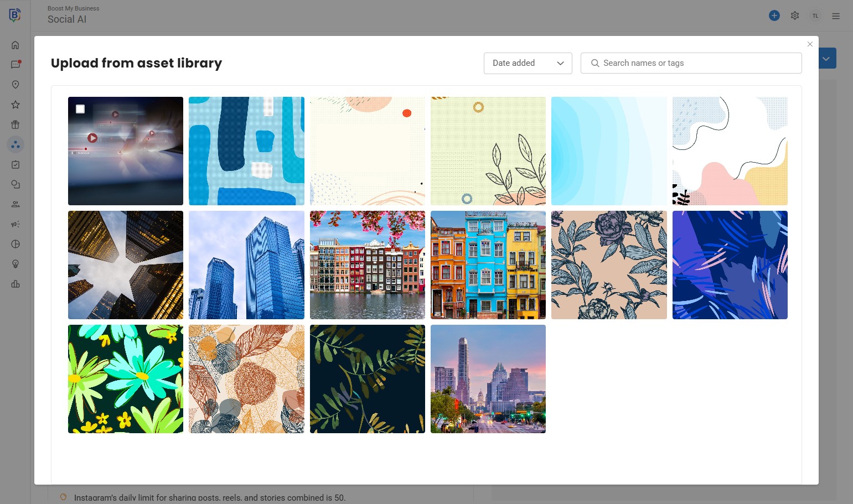Viewport: 853px width, 504px height.
Task: Click the gift box sidebar icon
Action: click(15, 124)
